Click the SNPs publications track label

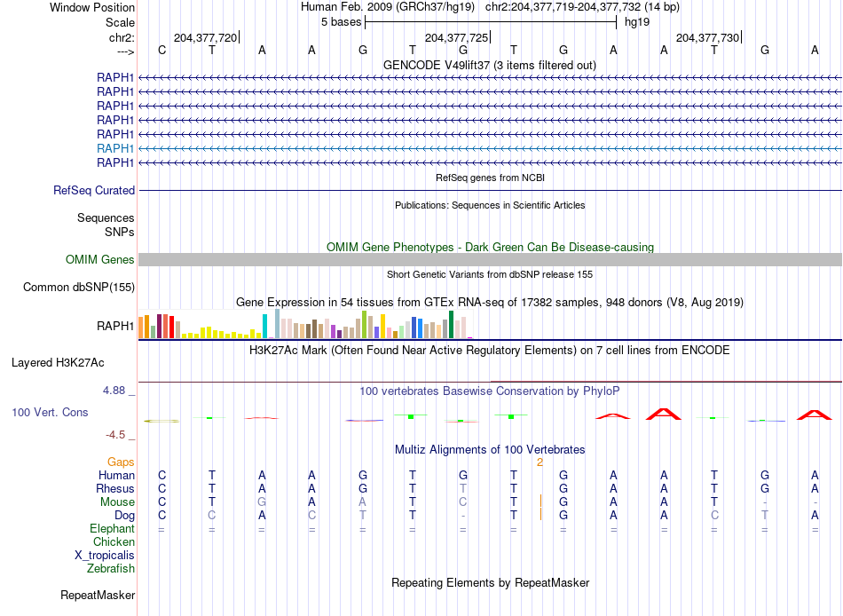pos(120,232)
